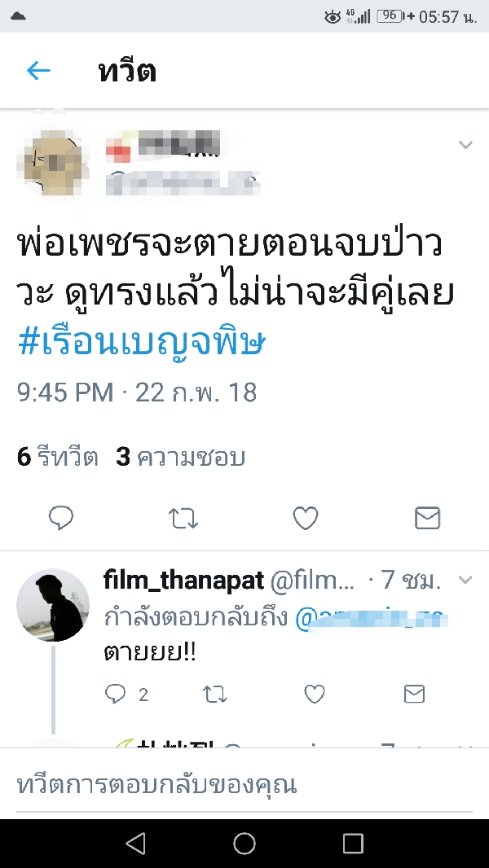Tap Android recent apps square
489x868 pixels.
tap(353, 843)
